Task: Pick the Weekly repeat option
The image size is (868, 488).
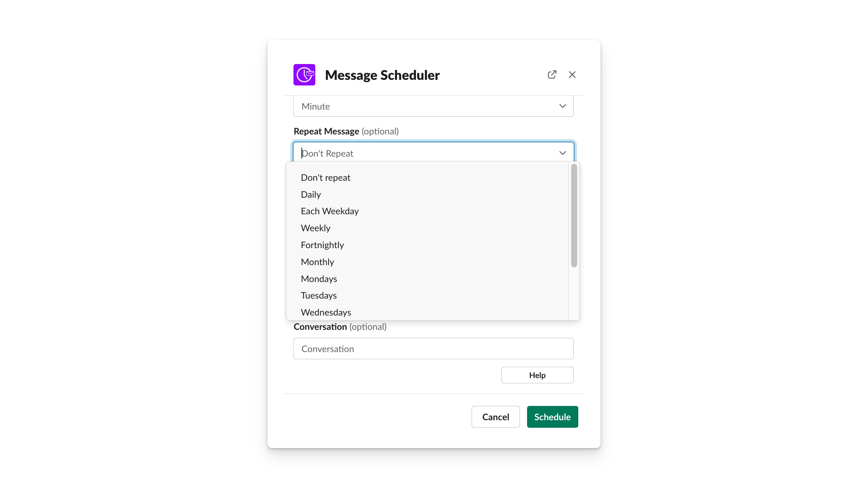Action: pyautogui.click(x=427, y=228)
